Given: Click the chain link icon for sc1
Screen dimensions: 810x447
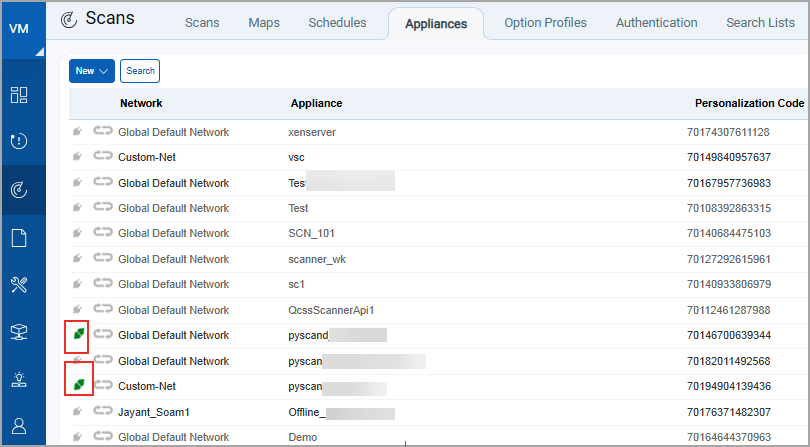Looking at the screenshot, I should (x=103, y=283).
